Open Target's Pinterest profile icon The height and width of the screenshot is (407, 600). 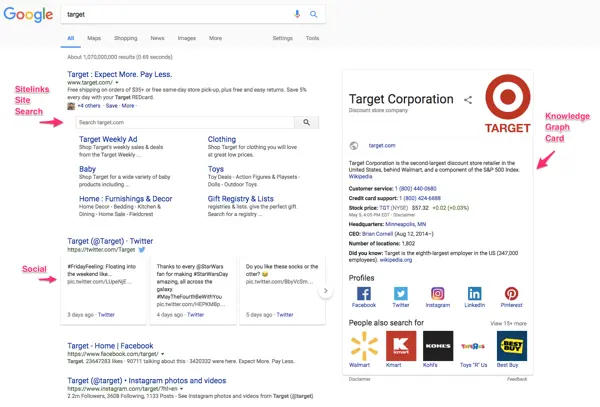coord(512,294)
